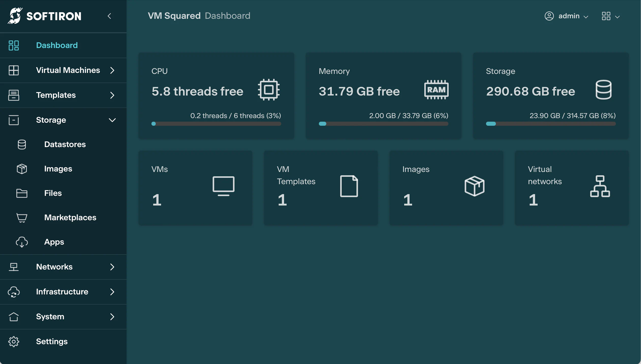The image size is (641, 364).
Task: Click the Virtual networks topology icon
Action: 600,186
